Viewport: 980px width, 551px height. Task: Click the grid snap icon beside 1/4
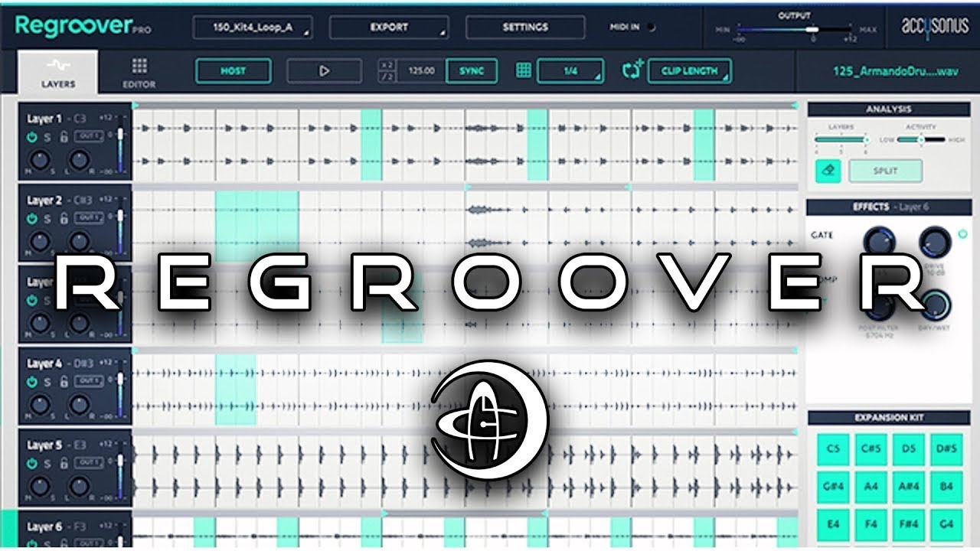(x=524, y=70)
